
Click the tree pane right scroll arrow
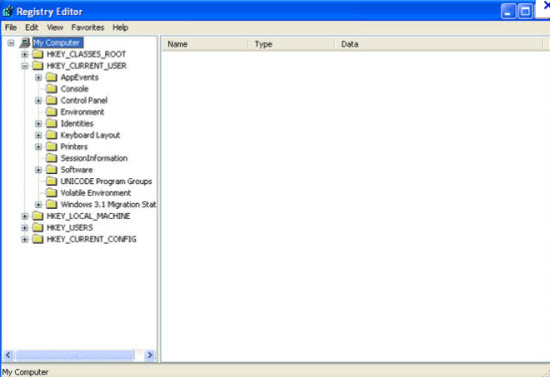tap(150, 355)
